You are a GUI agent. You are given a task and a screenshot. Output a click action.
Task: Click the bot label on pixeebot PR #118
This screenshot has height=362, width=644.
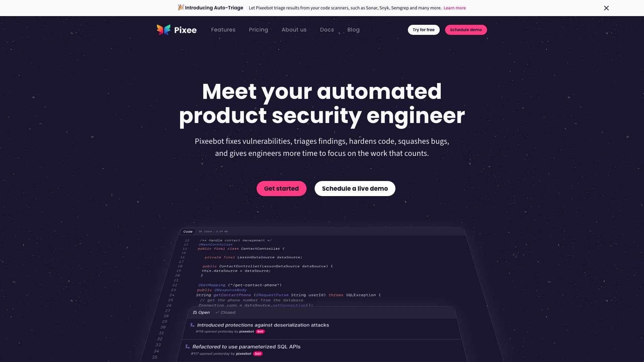(260, 331)
